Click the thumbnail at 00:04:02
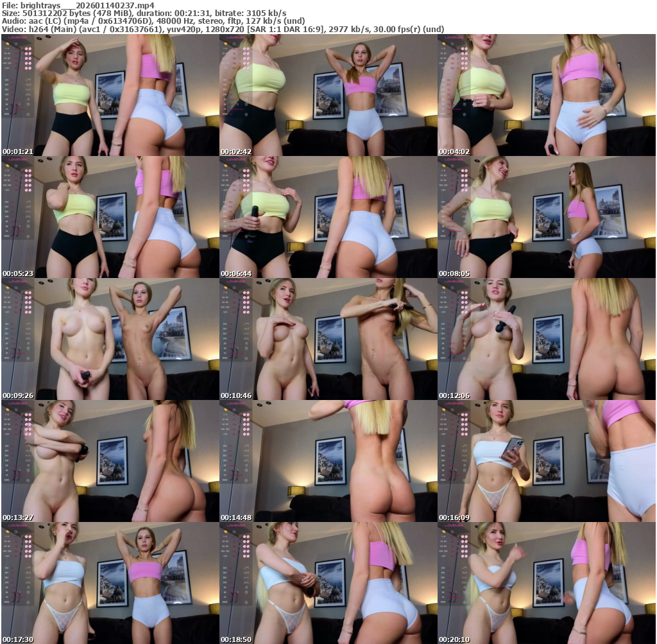Screen dimensions: 657x644 (546, 95)
